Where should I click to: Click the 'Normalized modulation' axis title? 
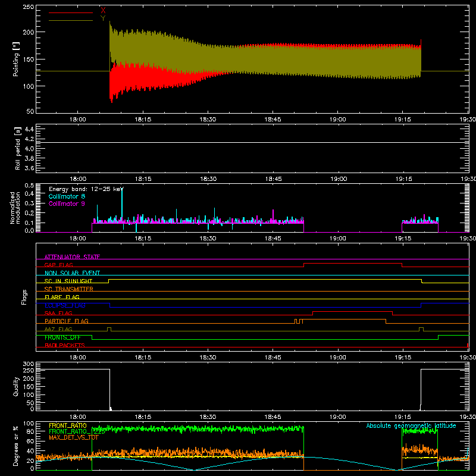tap(14, 208)
